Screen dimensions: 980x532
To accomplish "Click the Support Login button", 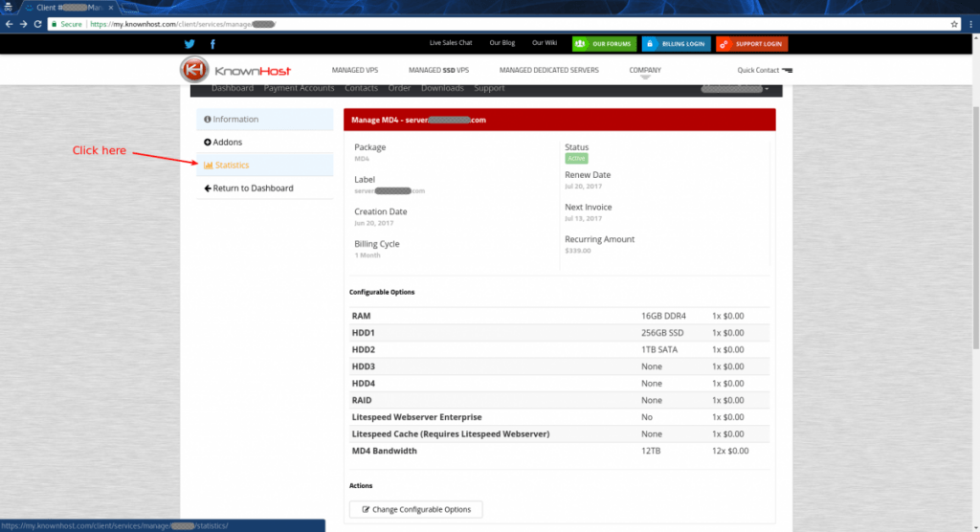I will point(752,44).
